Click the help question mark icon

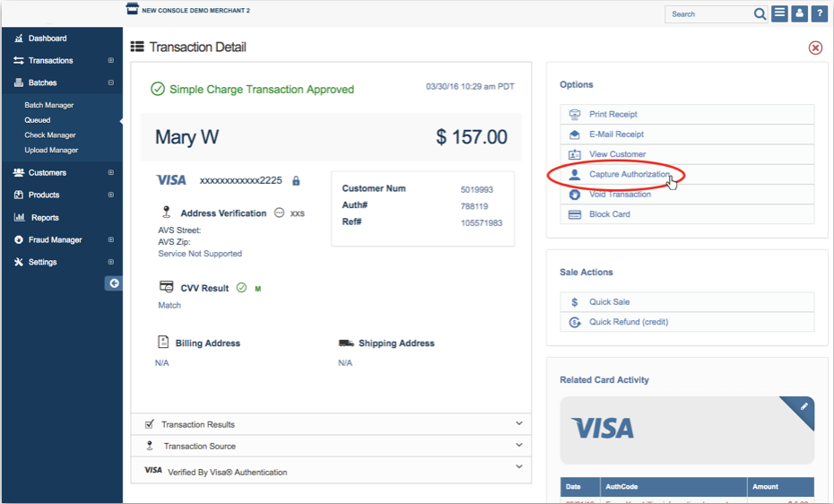click(x=819, y=14)
